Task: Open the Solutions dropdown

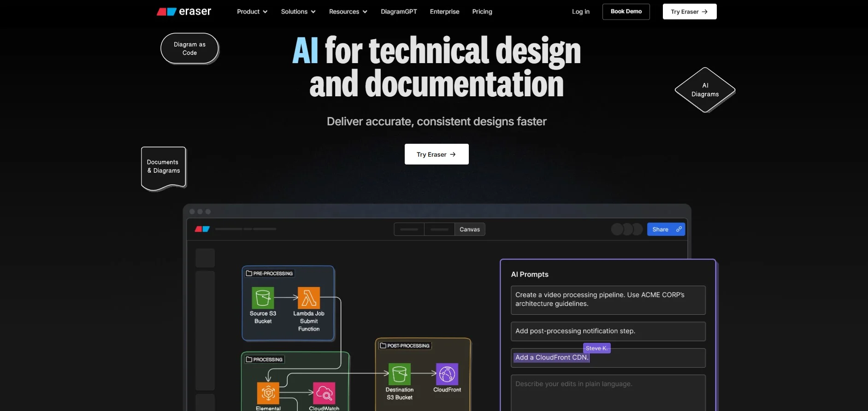Action: tap(298, 12)
